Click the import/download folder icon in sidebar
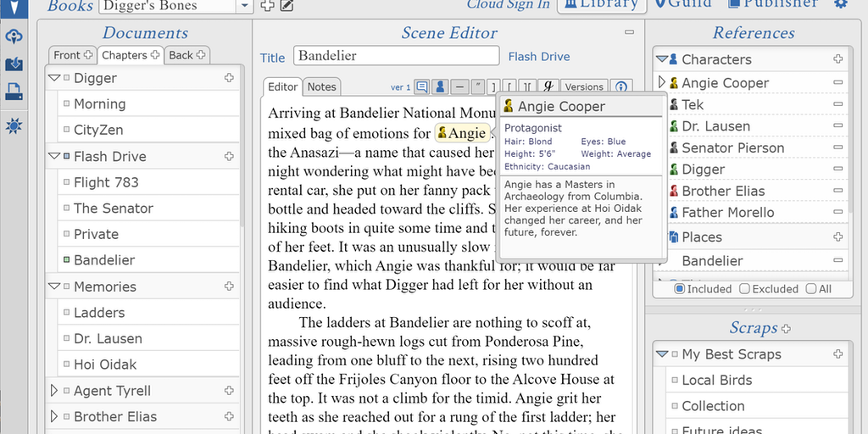This screenshot has height=434, width=868. pos(14,64)
